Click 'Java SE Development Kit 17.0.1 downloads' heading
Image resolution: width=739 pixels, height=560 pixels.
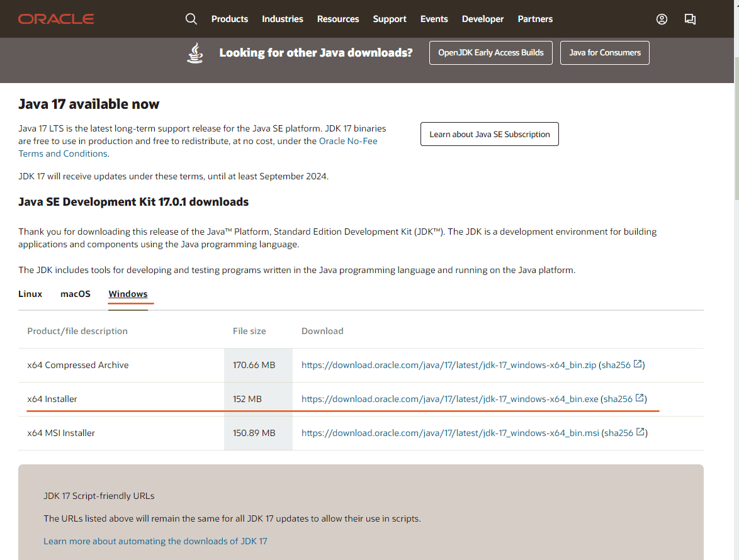click(x=133, y=201)
